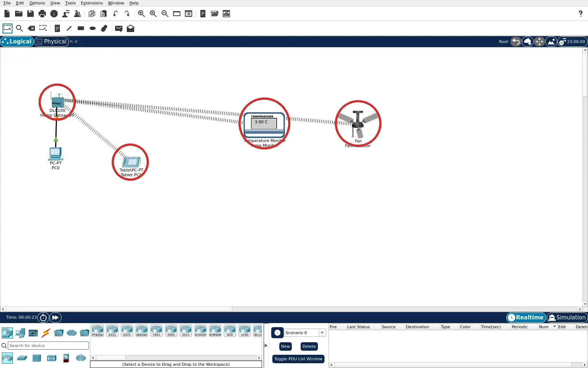Switch to Logical workspace view
Viewport: 588px width, 368px height.
pos(17,41)
